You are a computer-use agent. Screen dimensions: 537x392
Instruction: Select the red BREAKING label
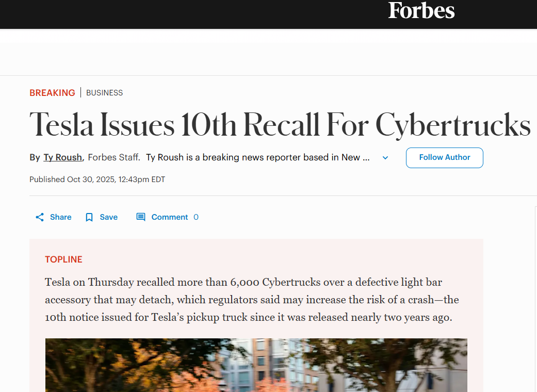click(52, 93)
